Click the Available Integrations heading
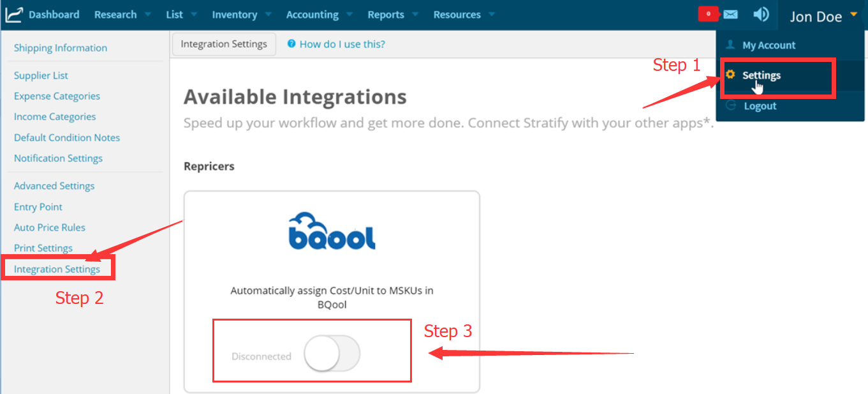Screen dimensions: 868x394 click(x=295, y=97)
